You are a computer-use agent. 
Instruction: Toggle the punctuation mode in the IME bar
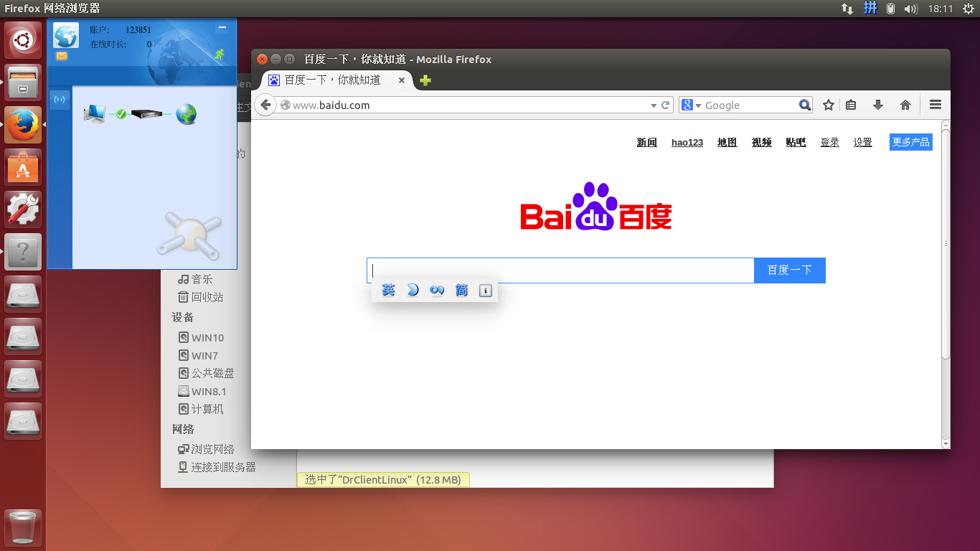[437, 290]
